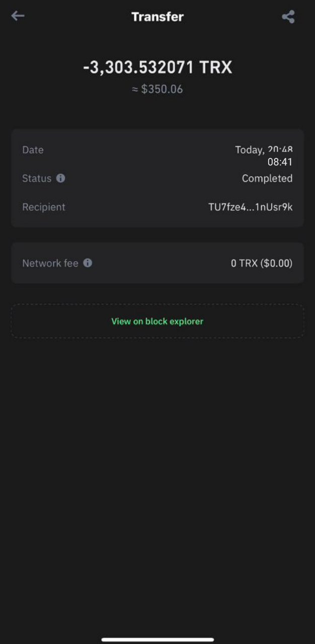This screenshot has width=315, height=644.
Task: Tap the Date label
Action: (x=33, y=150)
